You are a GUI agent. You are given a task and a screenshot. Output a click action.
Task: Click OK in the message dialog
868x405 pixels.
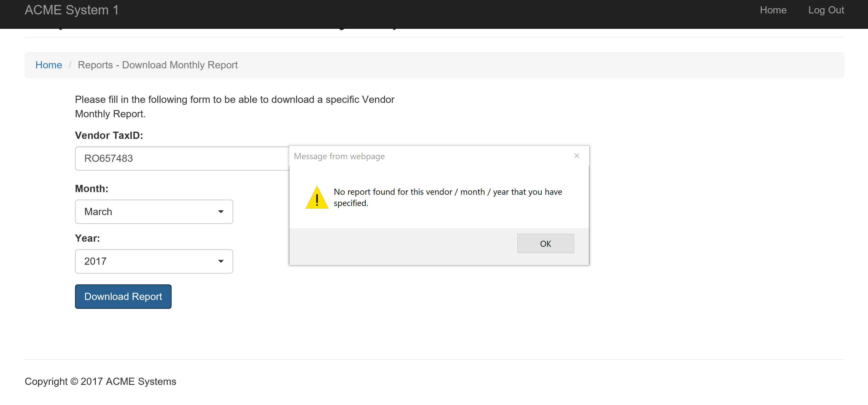[x=545, y=243]
